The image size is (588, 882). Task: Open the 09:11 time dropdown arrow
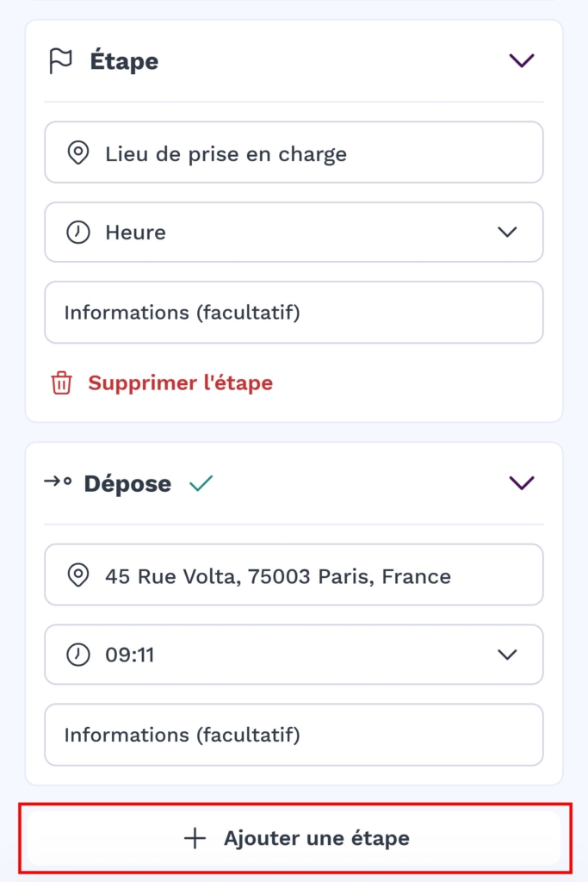pos(508,655)
